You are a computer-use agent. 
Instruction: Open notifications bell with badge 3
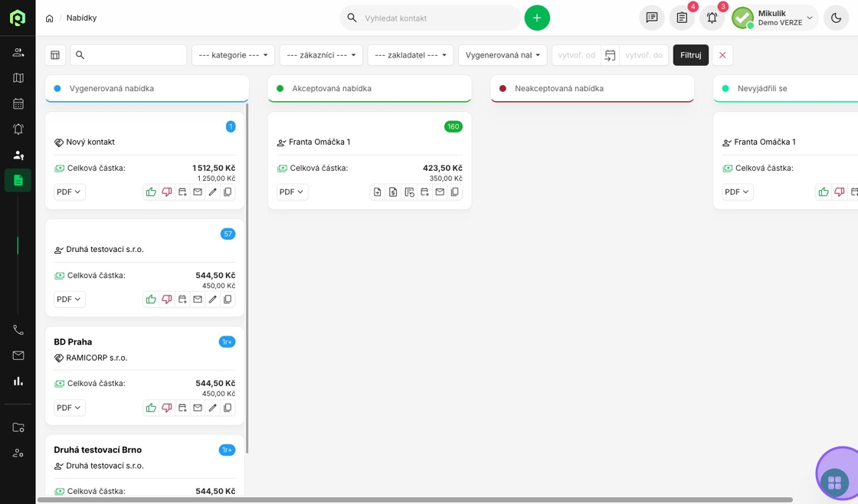pos(712,18)
